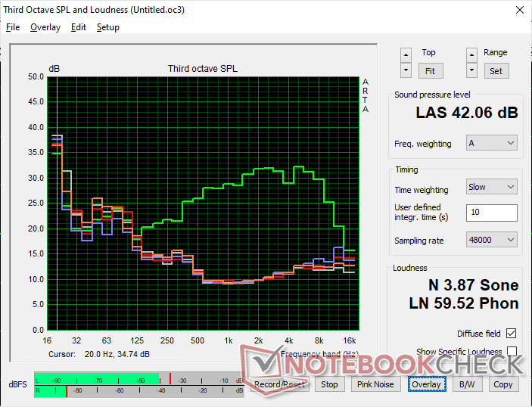Open the Setup menu
The width and height of the screenshot is (532, 407).
[107, 27]
